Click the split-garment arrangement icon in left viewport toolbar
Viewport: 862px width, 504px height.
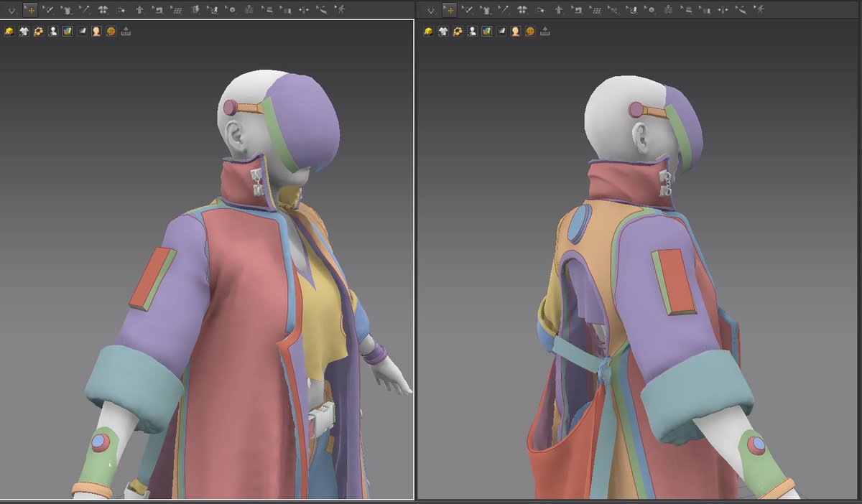click(103, 10)
